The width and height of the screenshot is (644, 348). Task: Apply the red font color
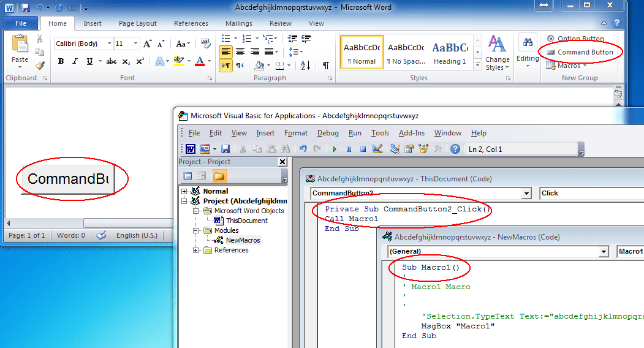point(200,61)
